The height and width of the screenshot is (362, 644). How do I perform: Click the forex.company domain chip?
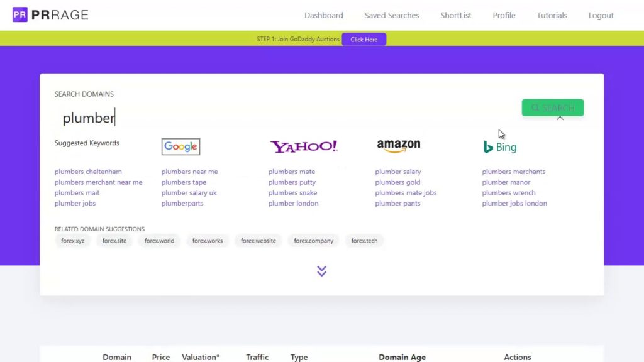tap(313, 241)
